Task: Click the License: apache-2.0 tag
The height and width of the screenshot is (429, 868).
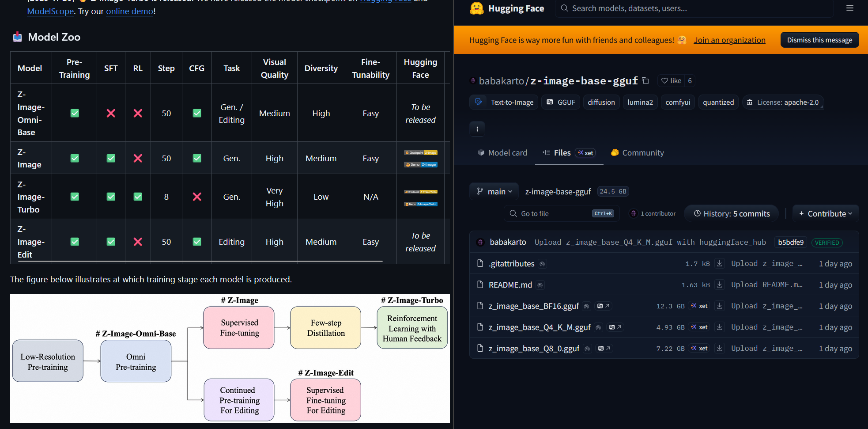Action: [x=783, y=102]
